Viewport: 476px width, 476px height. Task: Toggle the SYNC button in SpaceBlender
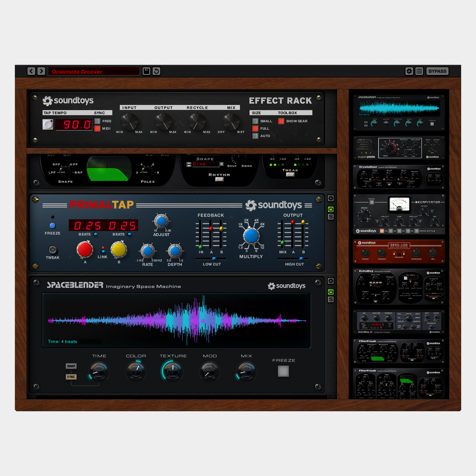(71, 377)
